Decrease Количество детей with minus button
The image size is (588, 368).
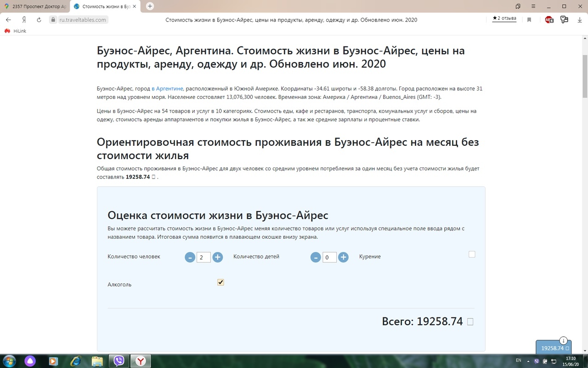pos(316,257)
